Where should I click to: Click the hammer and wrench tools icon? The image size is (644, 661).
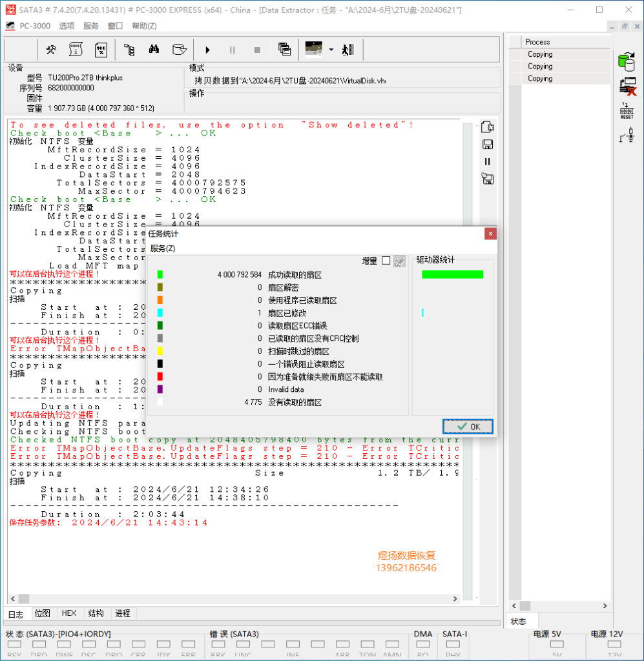[x=51, y=50]
